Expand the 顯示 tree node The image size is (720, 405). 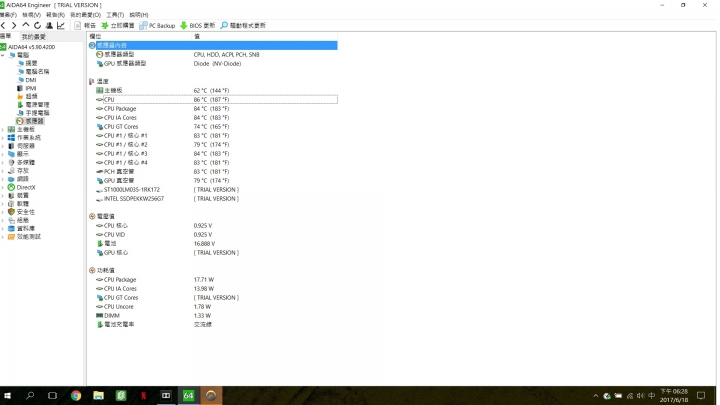click(x=3, y=154)
